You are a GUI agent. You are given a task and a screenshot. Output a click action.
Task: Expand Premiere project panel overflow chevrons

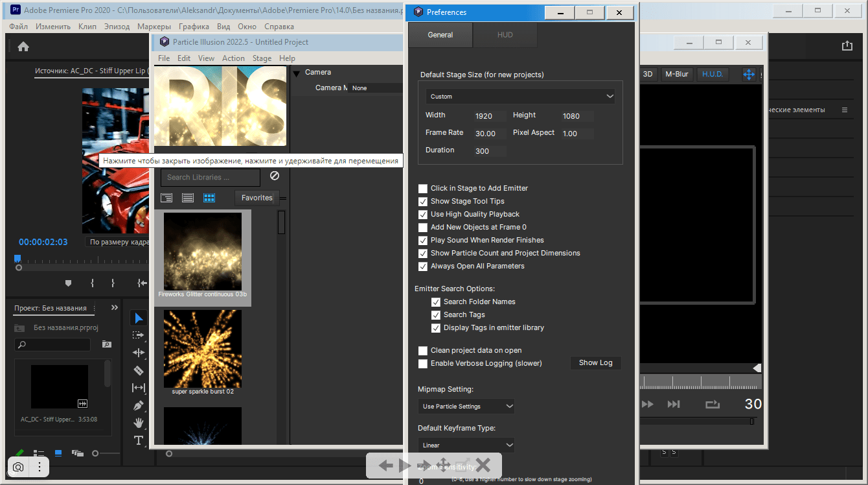(x=115, y=307)
